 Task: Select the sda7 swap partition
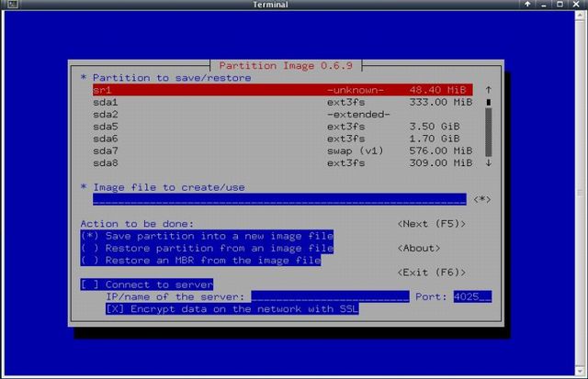point(282,150)
